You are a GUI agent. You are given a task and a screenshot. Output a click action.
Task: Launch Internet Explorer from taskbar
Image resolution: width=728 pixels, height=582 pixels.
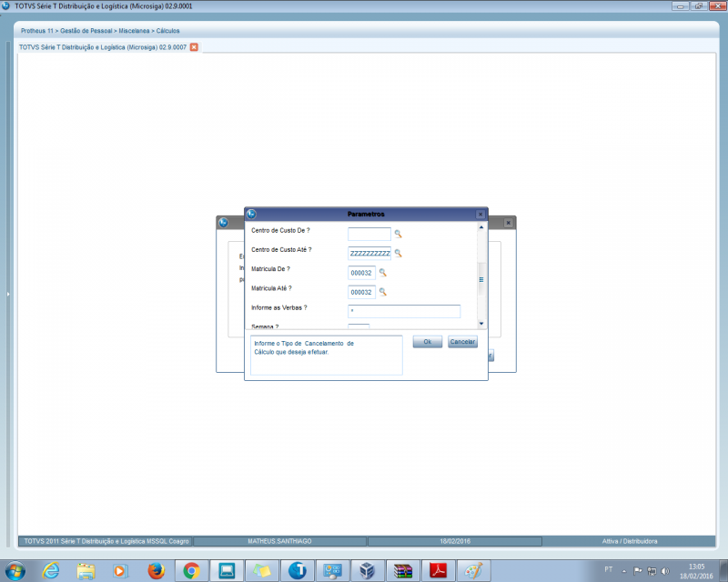[x=51, y=571]
